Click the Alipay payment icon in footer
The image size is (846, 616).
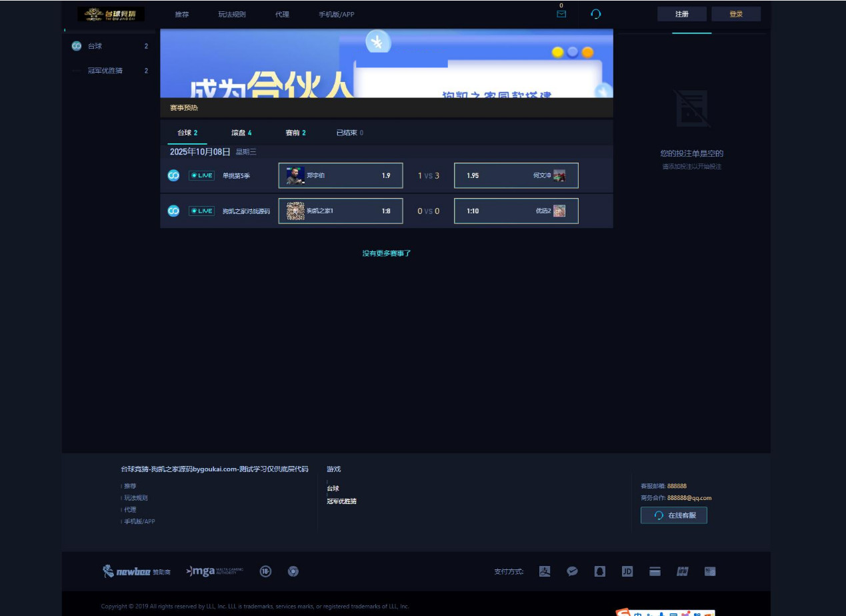coord(545,571)
